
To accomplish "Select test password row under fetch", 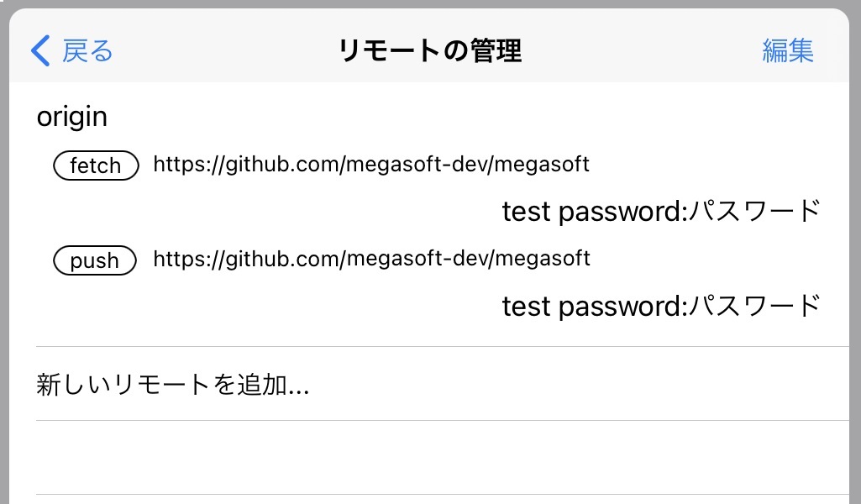I will click(x=660, y=211).
